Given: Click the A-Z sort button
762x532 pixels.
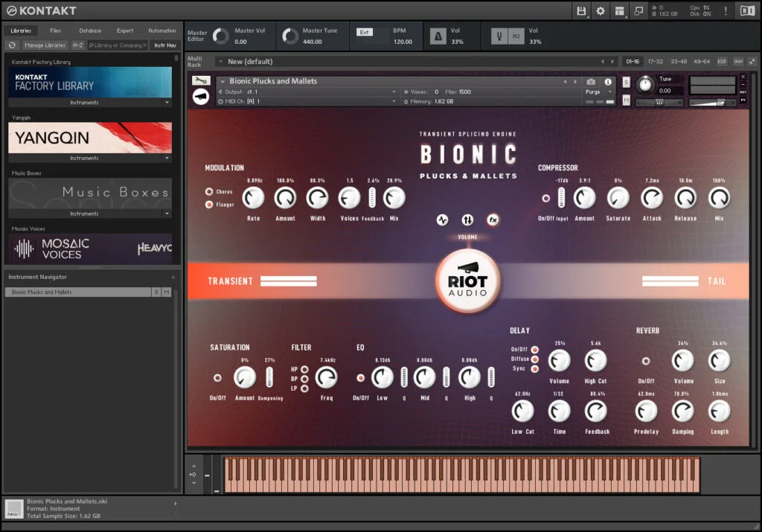Looking at the screenshot, I should pyautogui.click(x=77, y=45).
